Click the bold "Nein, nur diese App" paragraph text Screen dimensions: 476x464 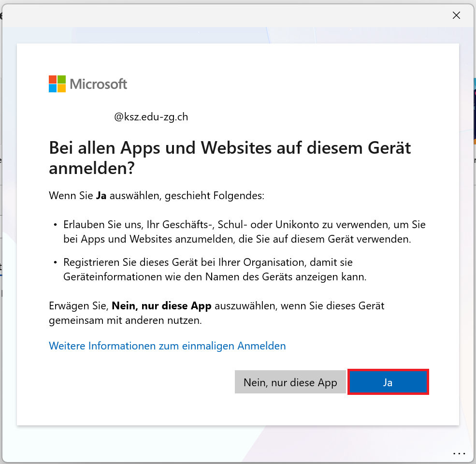coord(162,306)
